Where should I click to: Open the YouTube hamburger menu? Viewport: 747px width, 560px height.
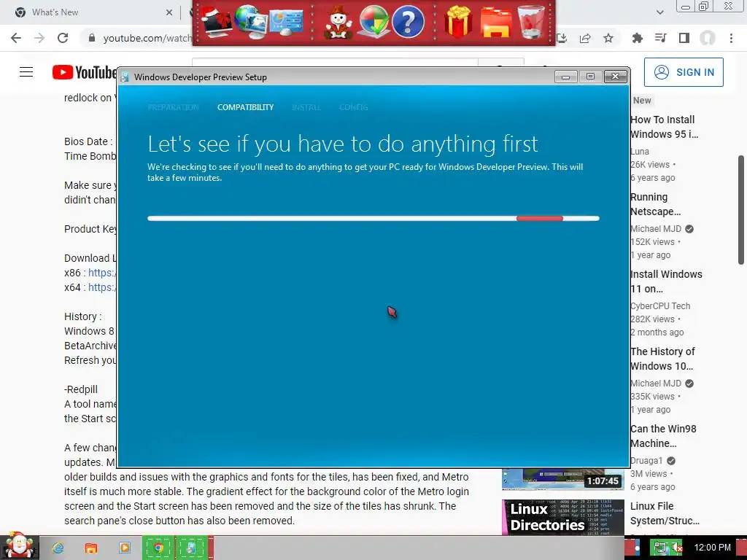click(26, 72)
